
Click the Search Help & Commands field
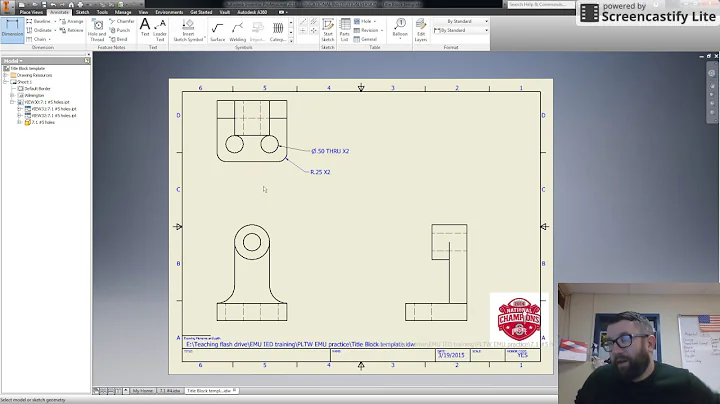[540, 5]
